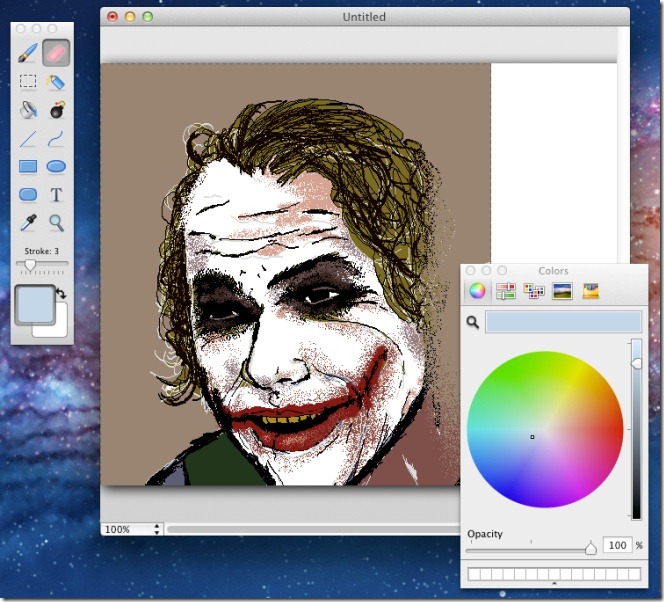Choose the rectangular Selection tool
Image resolution: width=664 pixels, height=602 pixels.
28,81
